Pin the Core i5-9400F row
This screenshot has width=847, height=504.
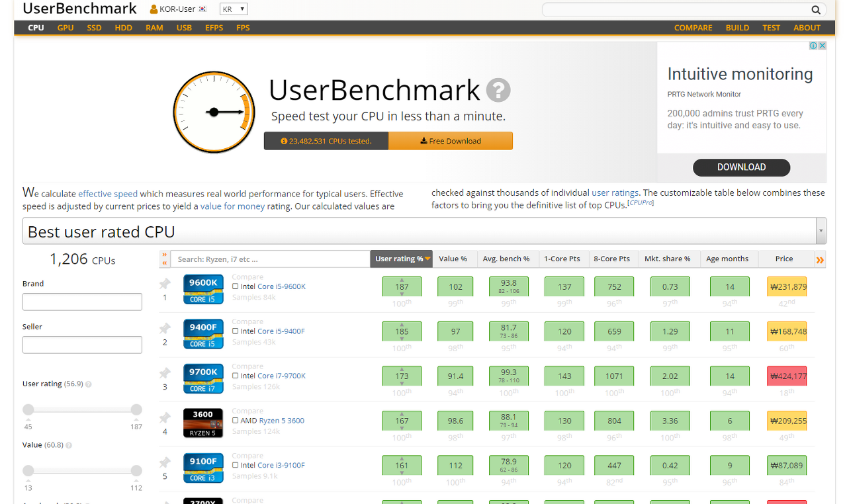click(x=165, y=328)
